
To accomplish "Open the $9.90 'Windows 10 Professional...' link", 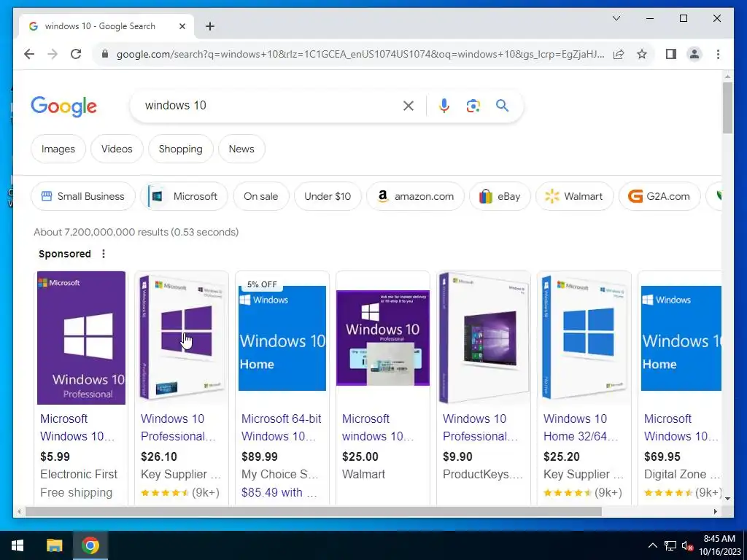I will 480,427.
